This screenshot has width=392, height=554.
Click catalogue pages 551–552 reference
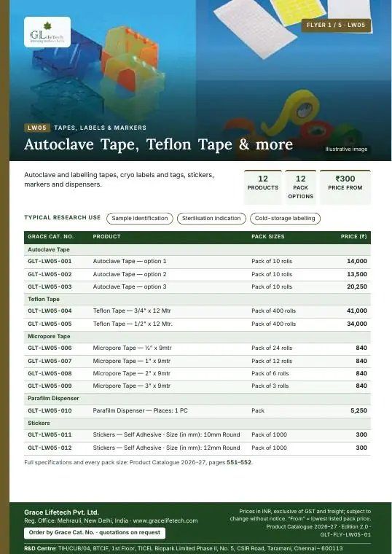tap(239, 462)
